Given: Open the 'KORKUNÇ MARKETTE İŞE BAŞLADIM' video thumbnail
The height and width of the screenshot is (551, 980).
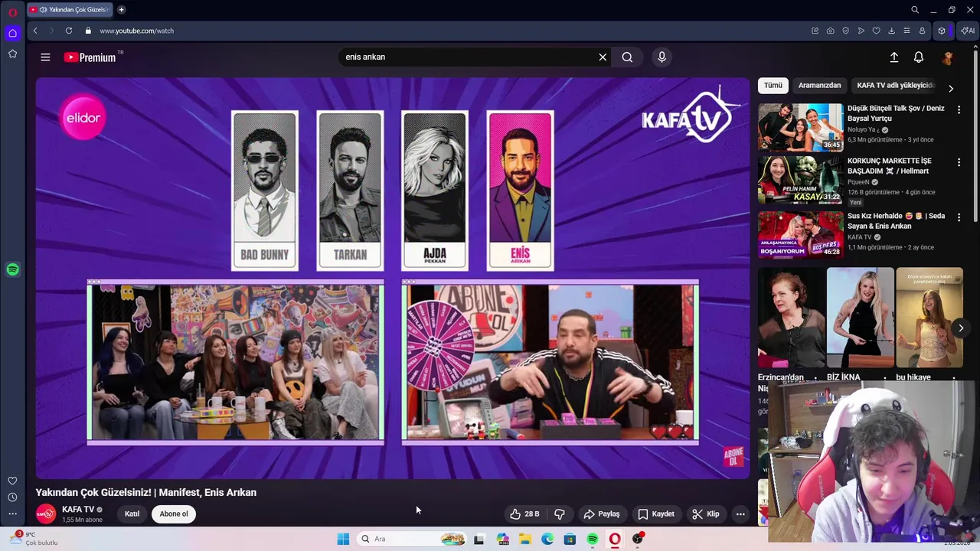Looking at the screenshot, I should click(x=800, y=180).
